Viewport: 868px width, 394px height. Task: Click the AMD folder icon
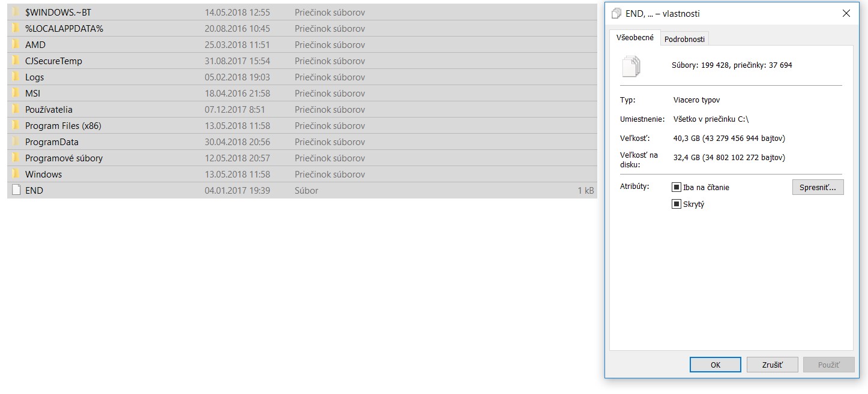[x=16, y=45]
